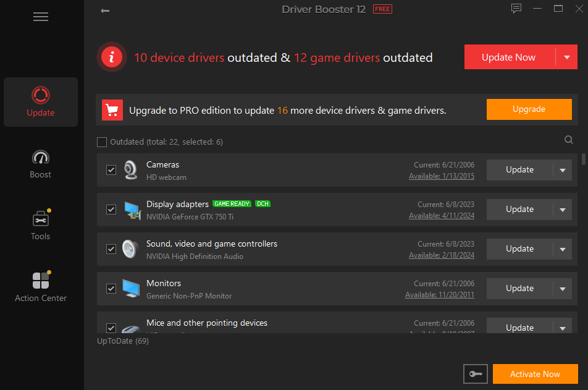Check the Outdated select-all checkbox

(102, 142)
